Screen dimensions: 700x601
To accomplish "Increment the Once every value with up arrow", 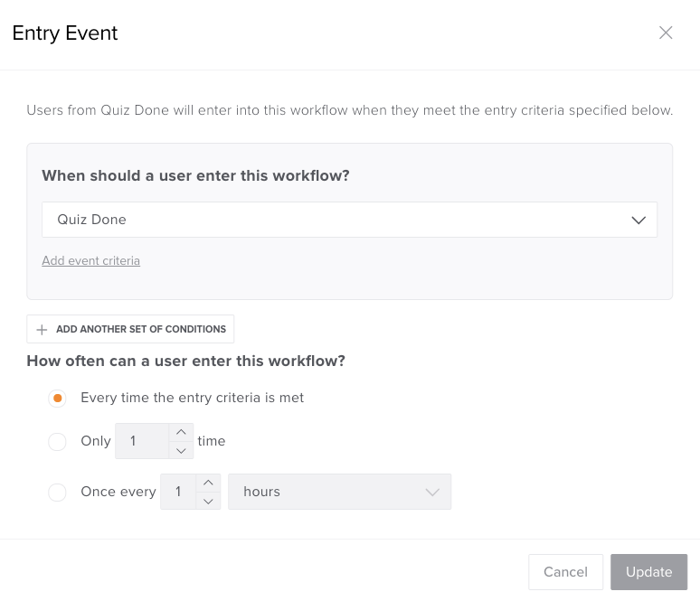I will (208, 484).
